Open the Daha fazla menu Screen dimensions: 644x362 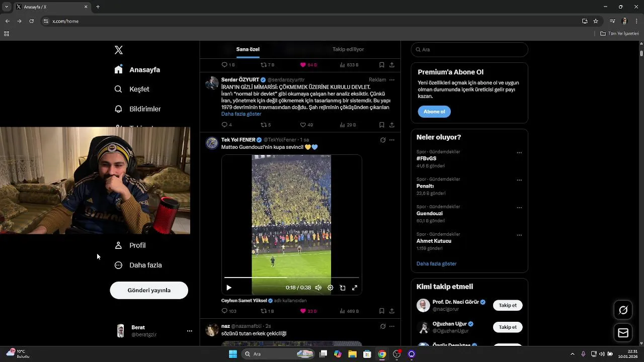(138, 265)
